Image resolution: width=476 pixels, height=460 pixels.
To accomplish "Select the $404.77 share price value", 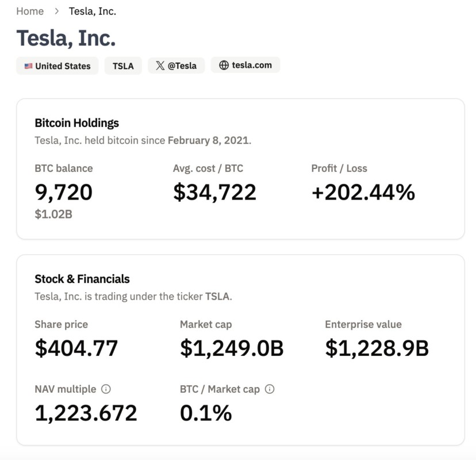I will pos(76,348).
